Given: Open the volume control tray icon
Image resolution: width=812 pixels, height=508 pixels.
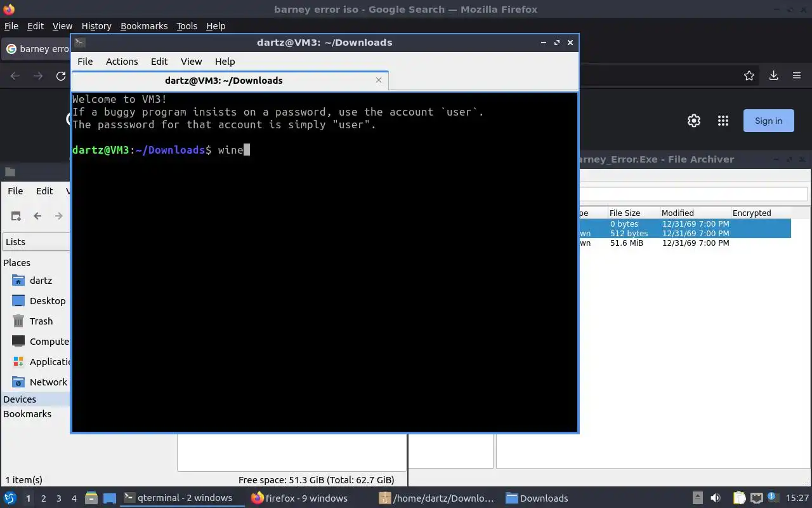Looking at the screenshot, I should (716, 498).
